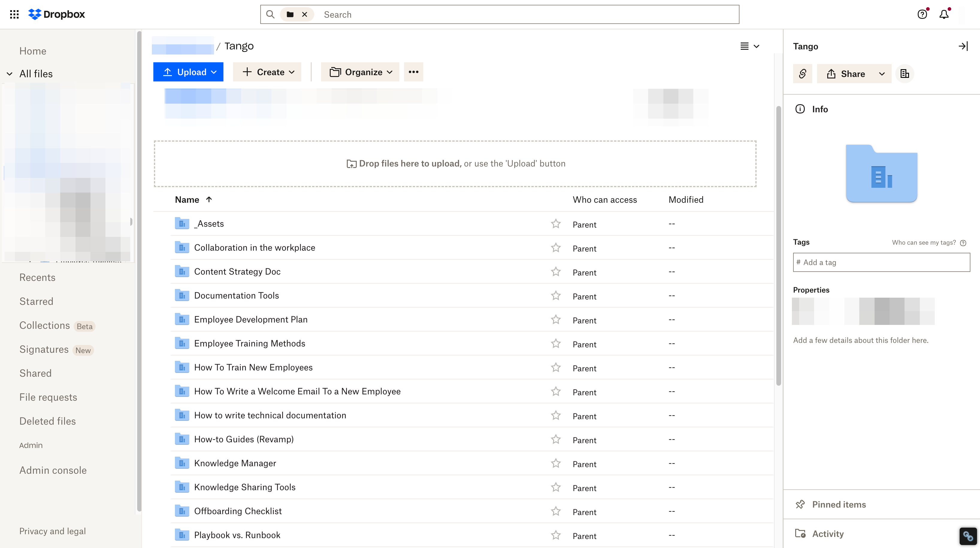
Task: Click the Dropbox logo
Action: point(56,14)
